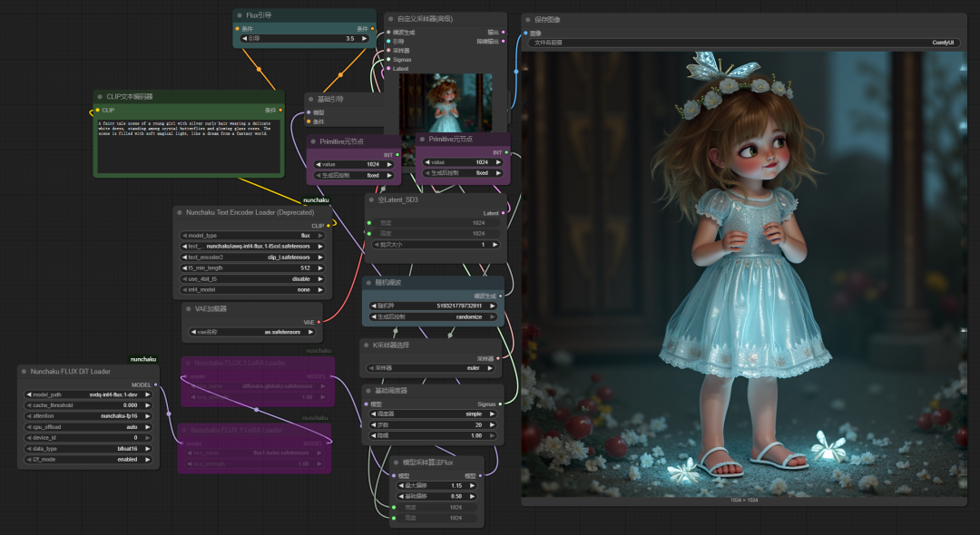Increase 最大偏移 1.15 with right arrow
The height and width of the screenshot is (535, 980).
(x=473, y=486)
